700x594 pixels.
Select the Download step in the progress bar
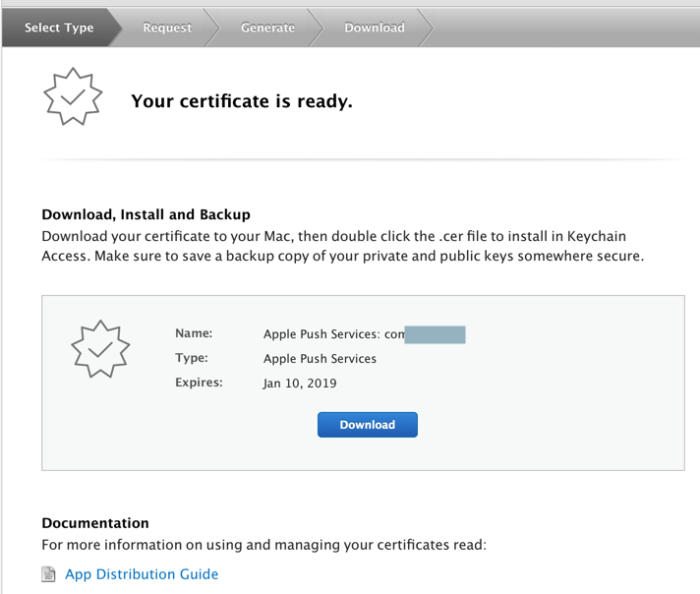tap(374, 28)
